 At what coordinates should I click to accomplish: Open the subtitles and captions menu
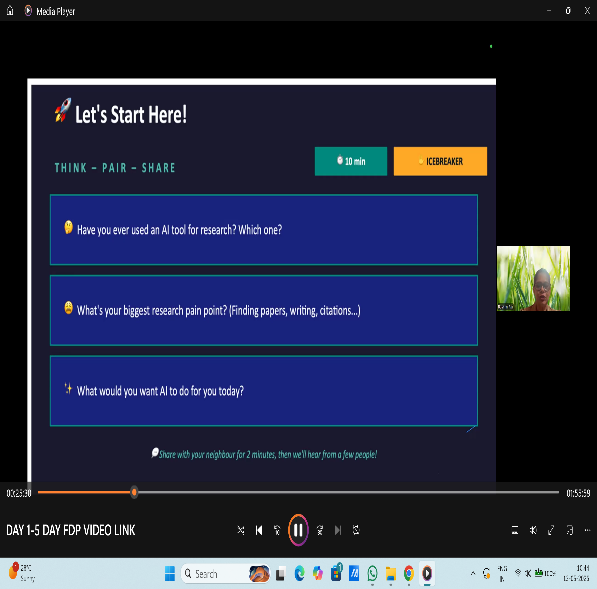(x=515, y=530)
